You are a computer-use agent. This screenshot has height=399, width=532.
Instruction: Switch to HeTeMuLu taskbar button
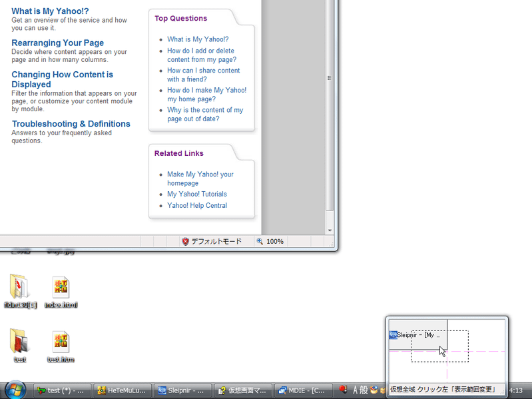tap(123, 390)
